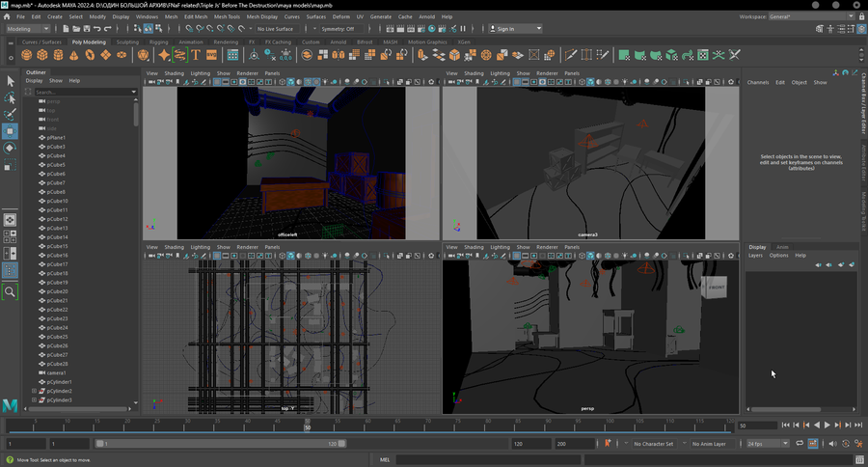Viewport: 868px width, 467px height.
Task: Select the Rotate tool in Tool Box
Action: coord(10,148)
